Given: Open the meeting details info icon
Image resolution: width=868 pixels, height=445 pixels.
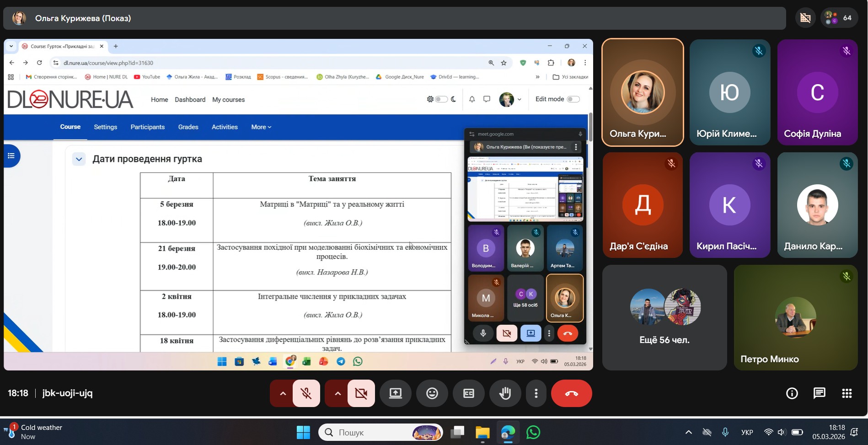Looking at the screenshot, I should tap(792, 393).
